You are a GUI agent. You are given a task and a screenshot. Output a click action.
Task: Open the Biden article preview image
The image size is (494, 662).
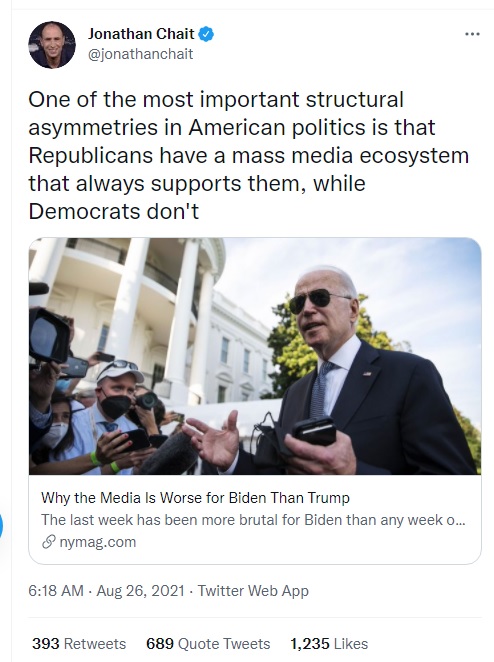click(x=255, y=356)
